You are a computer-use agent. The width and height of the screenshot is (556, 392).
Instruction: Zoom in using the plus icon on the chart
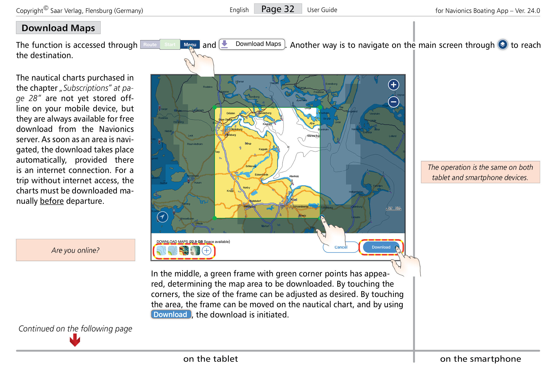point(394,85)
